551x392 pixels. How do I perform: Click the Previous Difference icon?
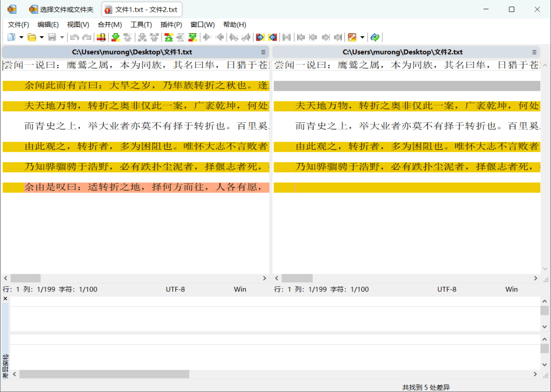128,37
